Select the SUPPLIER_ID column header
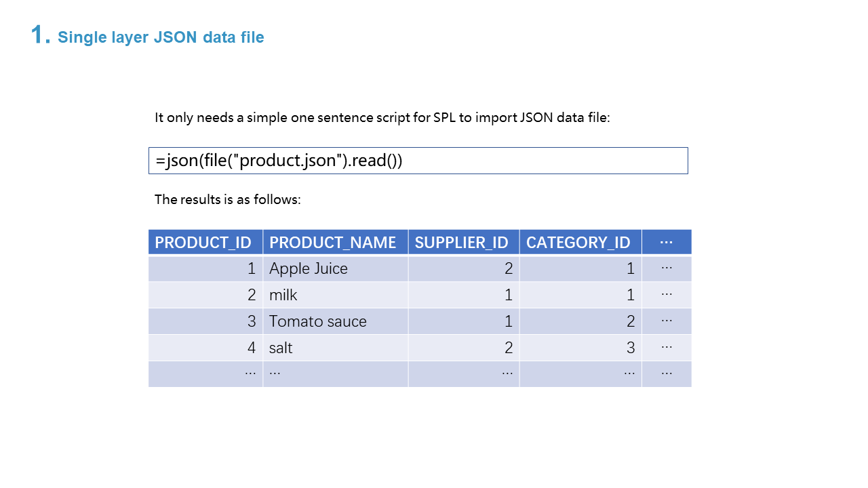 click(463, 242)
